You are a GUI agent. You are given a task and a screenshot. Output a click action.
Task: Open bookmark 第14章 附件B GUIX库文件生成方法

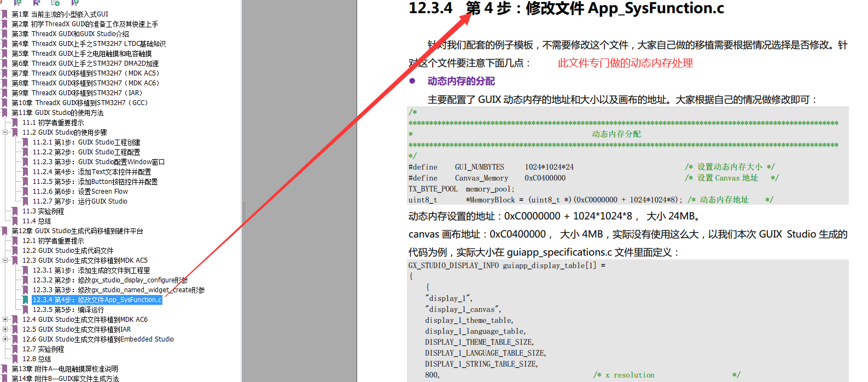pos(65,378)
